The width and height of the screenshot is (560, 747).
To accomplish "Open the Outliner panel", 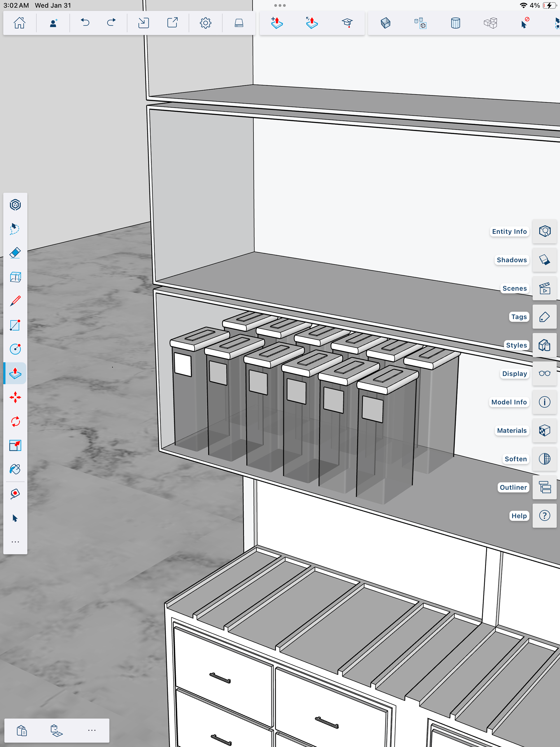I will click(544, 487).
